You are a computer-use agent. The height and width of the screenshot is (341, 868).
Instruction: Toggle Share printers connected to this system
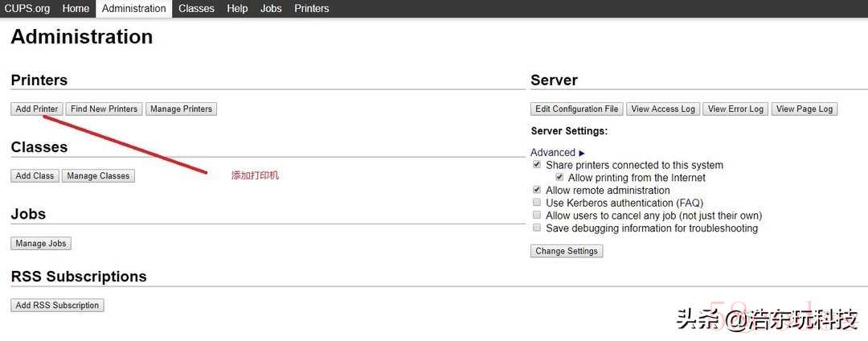click(x=537, y=165)
